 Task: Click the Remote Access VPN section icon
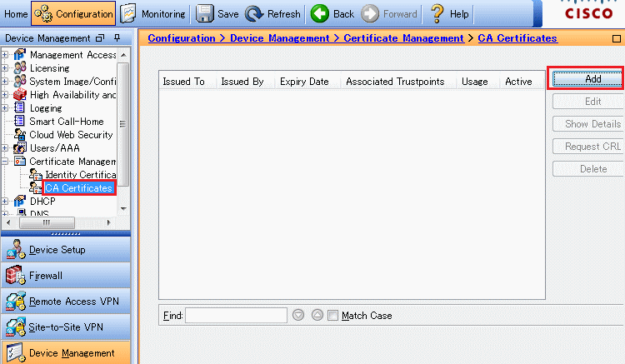[16, 301]
